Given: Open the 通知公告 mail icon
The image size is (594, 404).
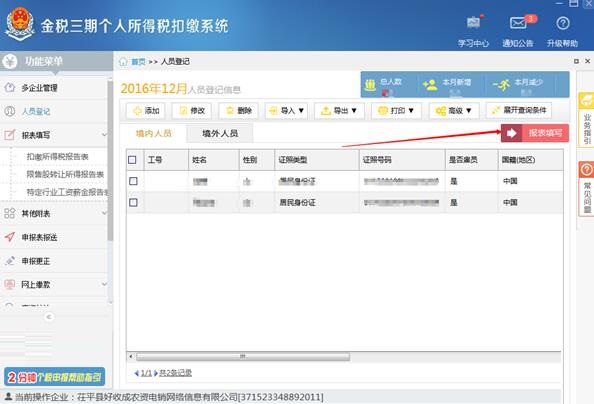Looking at the screenshot, I should 518,23.
